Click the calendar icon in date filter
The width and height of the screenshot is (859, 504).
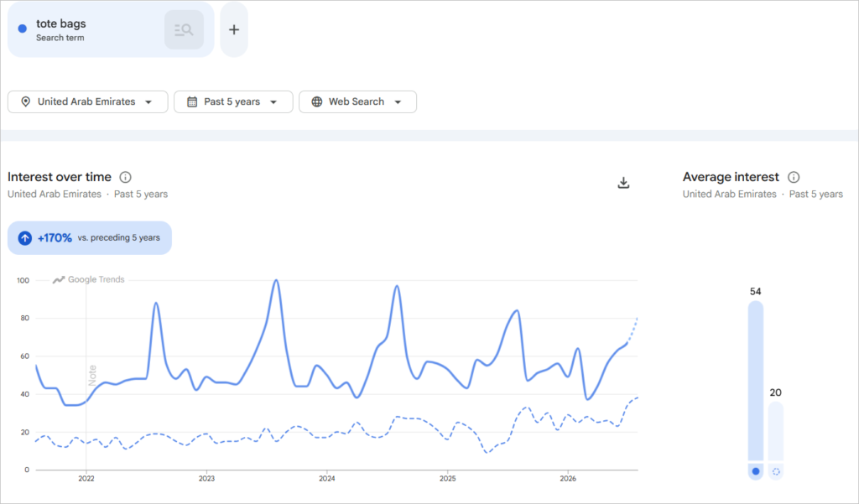[192, 102]
